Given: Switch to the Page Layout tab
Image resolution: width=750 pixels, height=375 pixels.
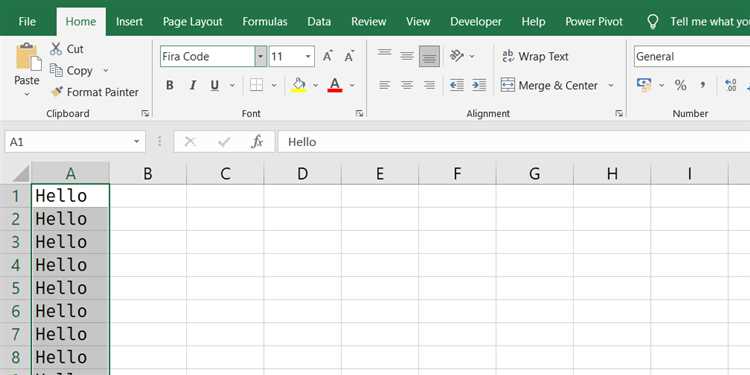Looking at the screenshot, I should coord(192,22).
